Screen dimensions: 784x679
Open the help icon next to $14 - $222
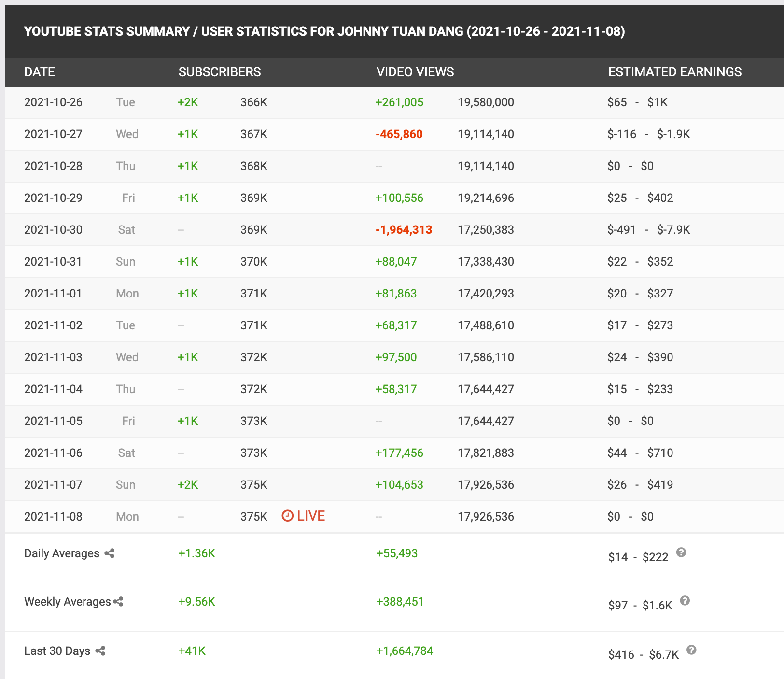[x=681, y=552]
